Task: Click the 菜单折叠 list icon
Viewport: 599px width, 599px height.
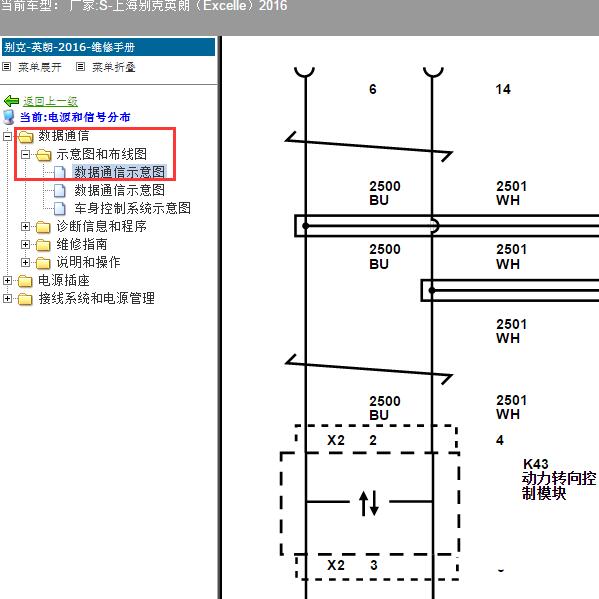Action: (80, 67)
